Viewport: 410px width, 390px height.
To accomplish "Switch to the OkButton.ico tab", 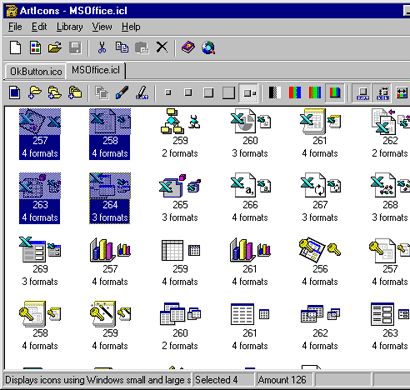I will 36,71.
